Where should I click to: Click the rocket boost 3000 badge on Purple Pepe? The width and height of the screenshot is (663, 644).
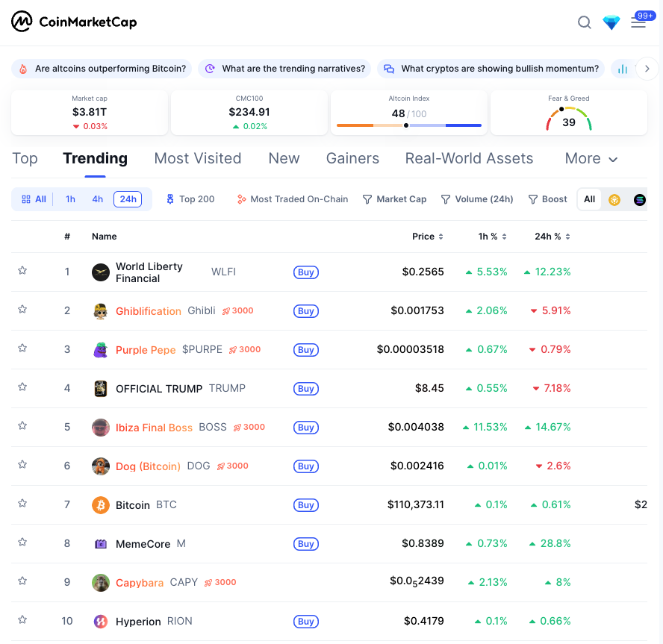tap(245, 349)
